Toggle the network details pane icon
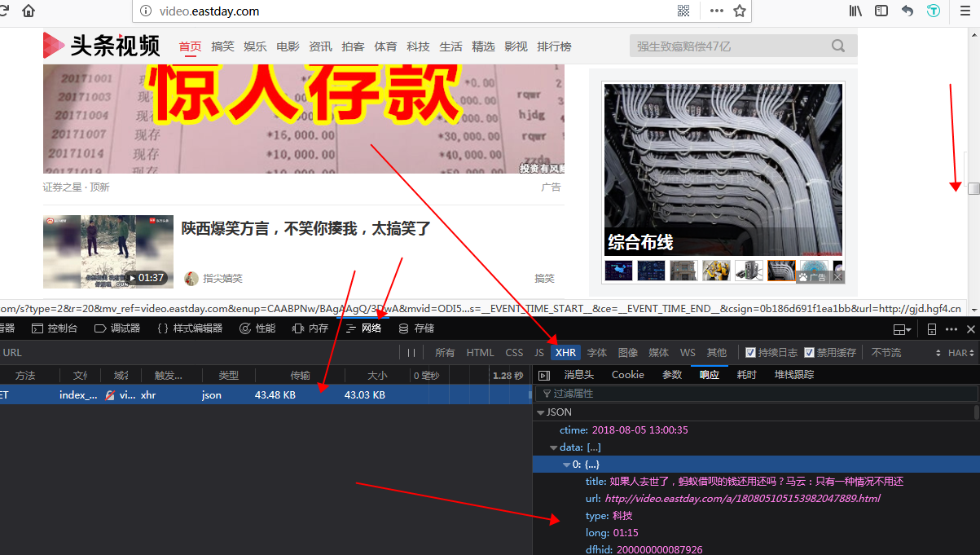The width and height of the screenshot is (980, 555). pyautogui.click(x=544, y=375)
